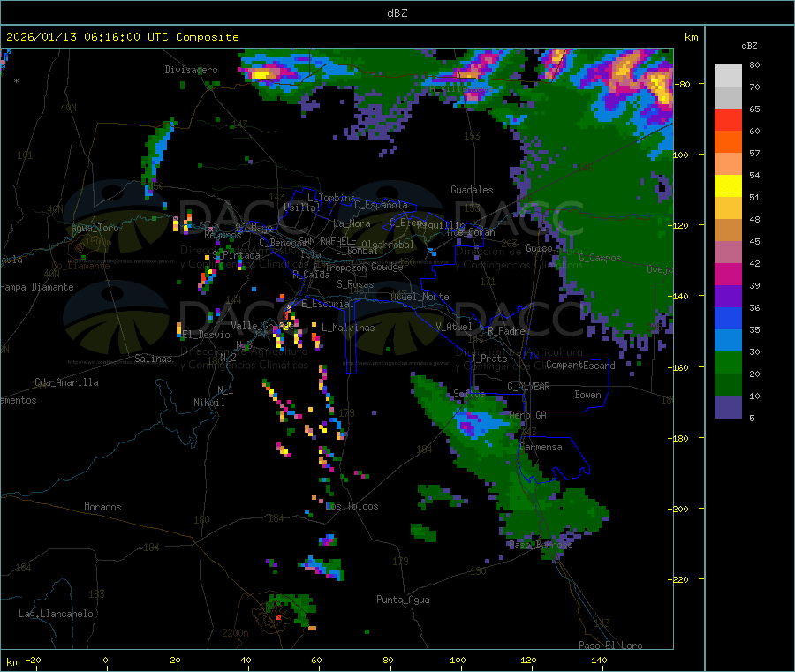The width and height of the screenshot is (795, 672).
Task: Click the L_Malvinas place label
Action: tap(348, 328)
